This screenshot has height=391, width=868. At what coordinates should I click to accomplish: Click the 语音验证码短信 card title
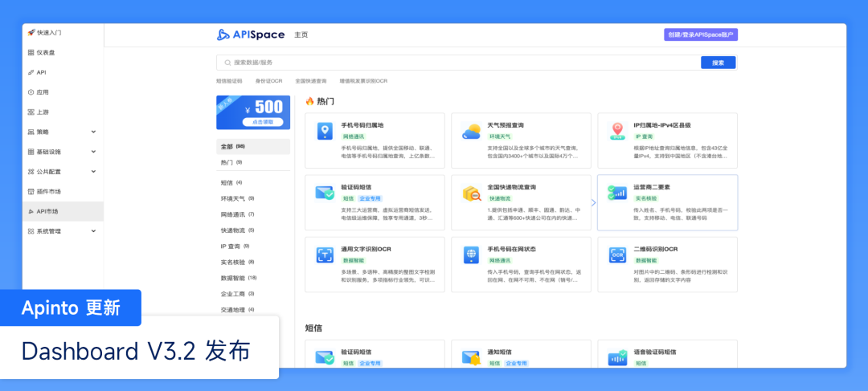pos(655,352)
